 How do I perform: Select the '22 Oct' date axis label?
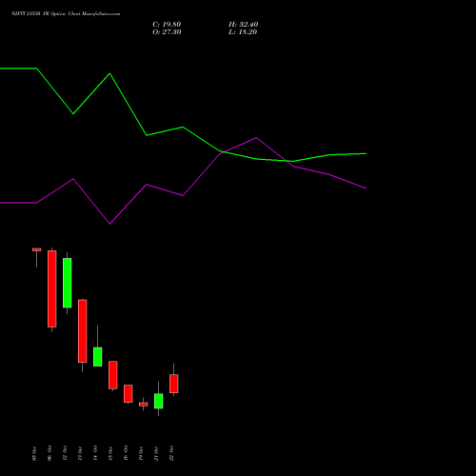tap(171, 453)
